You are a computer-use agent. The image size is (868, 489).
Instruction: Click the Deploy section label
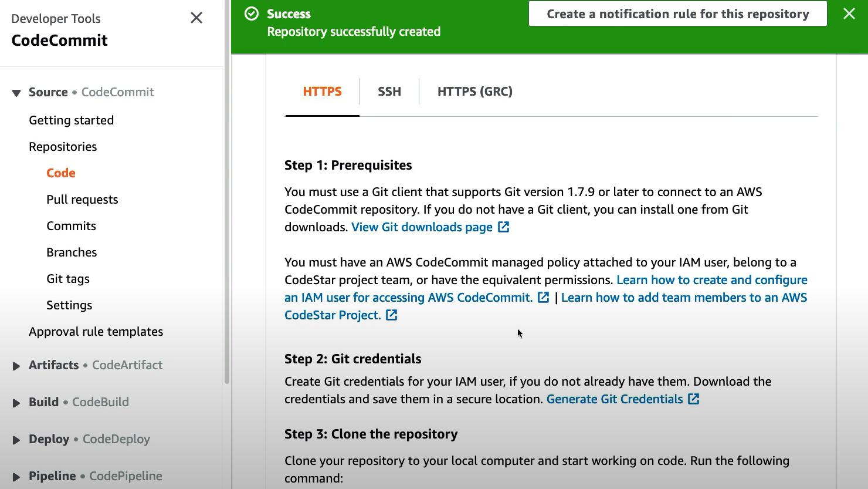pos(49,439)
